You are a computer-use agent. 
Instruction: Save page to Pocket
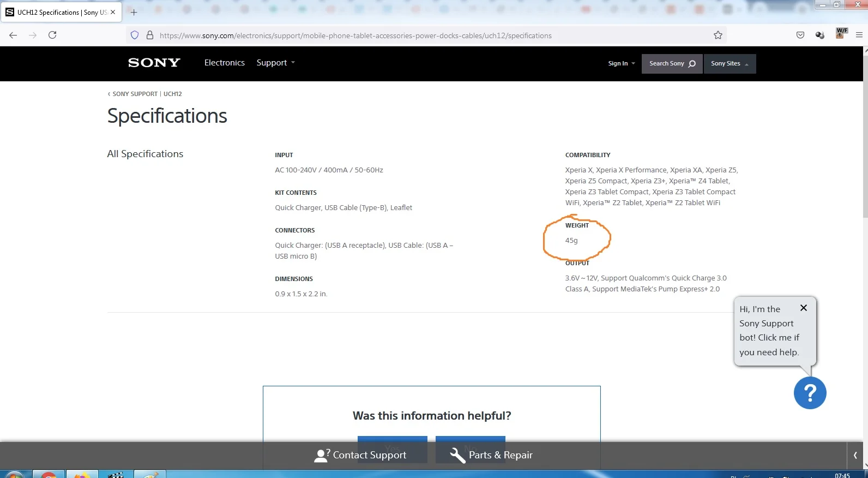tap(800, 35)
